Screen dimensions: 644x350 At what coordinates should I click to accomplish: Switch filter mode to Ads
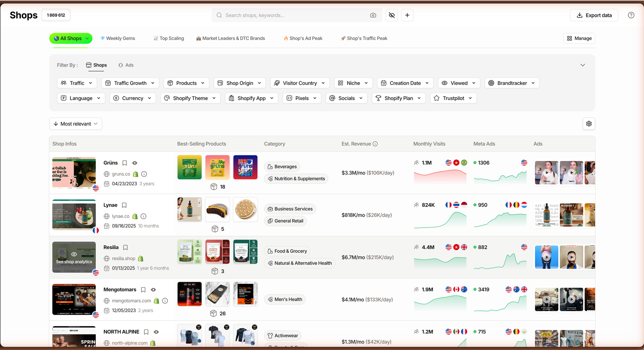pos(126,65)
